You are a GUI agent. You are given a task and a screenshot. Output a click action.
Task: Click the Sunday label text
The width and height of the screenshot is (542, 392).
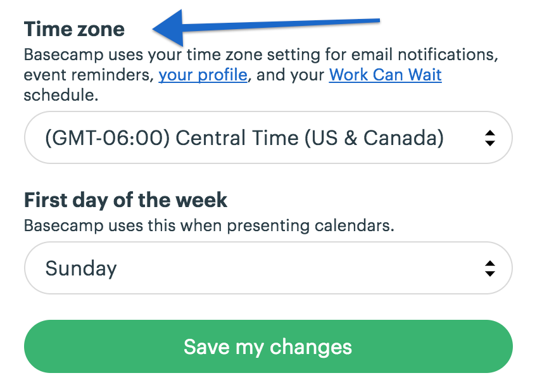click(x=81, y=268)
